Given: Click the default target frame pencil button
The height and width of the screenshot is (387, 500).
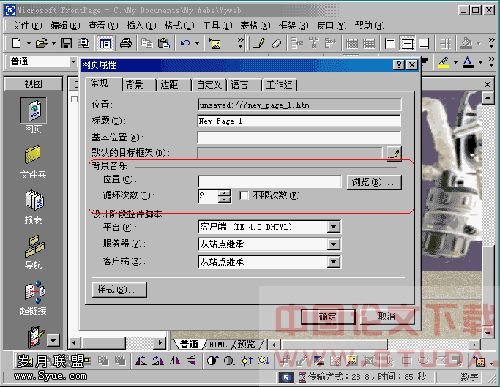Looking at the screenshot, I should (x=394, y=154).
